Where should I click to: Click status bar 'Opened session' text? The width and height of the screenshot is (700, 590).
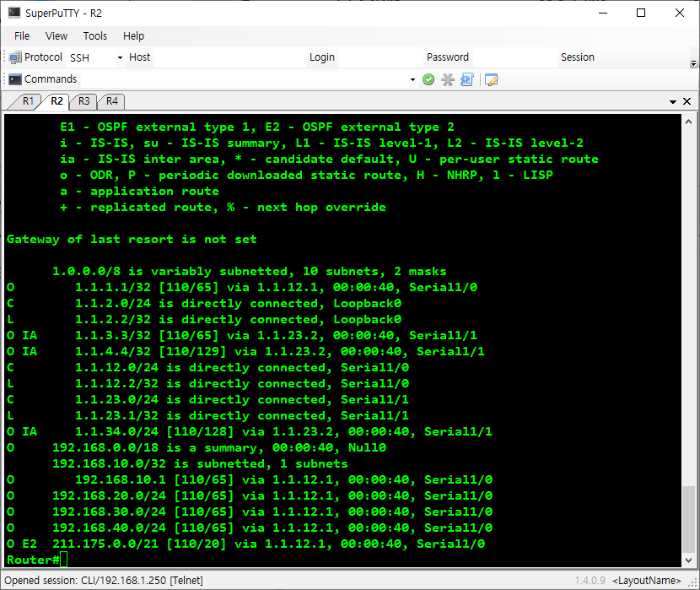coord(104,580)
